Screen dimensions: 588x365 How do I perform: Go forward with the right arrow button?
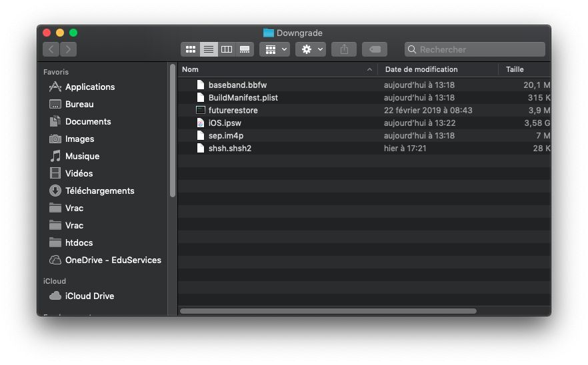click(x=68, y=49)
